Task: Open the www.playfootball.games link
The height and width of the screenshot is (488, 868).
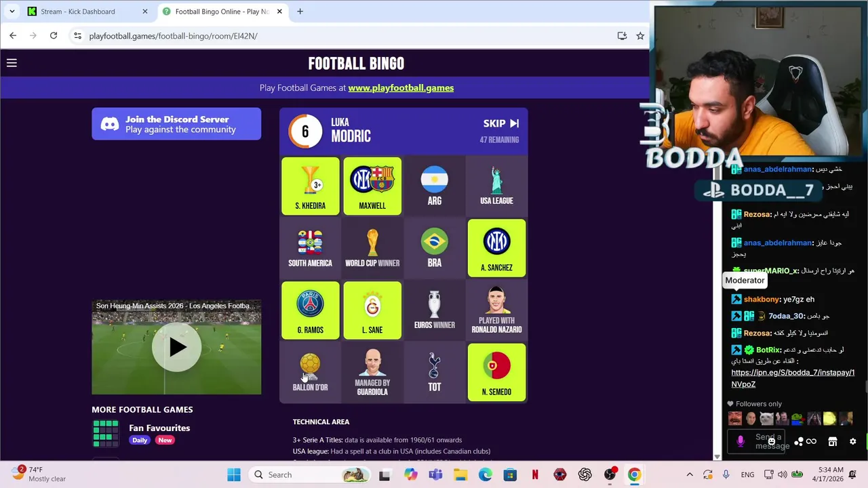Action: click(x=401, y=87)
